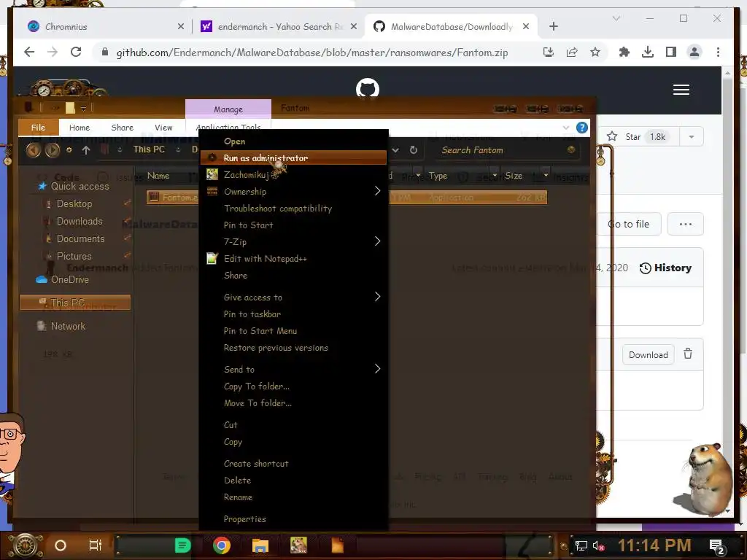Click the three-dots more options button on GitHub
Screen dimensions: 747x560
point(686,225)
